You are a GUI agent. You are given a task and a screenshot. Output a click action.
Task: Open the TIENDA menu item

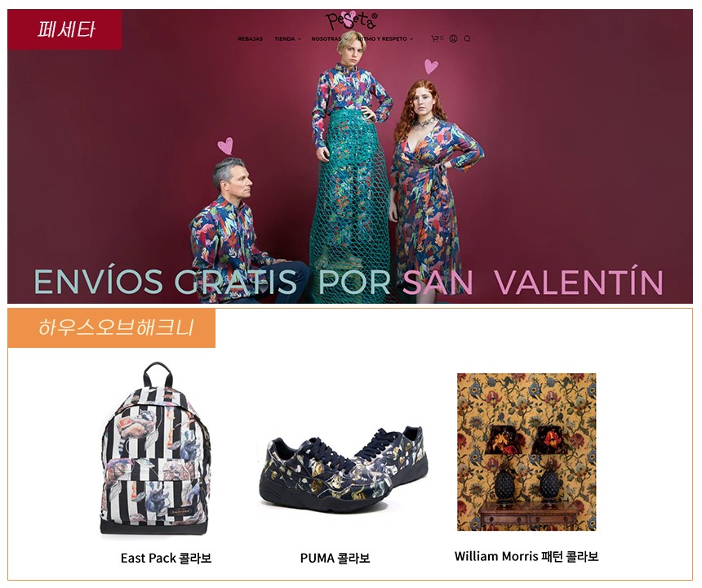284,39
